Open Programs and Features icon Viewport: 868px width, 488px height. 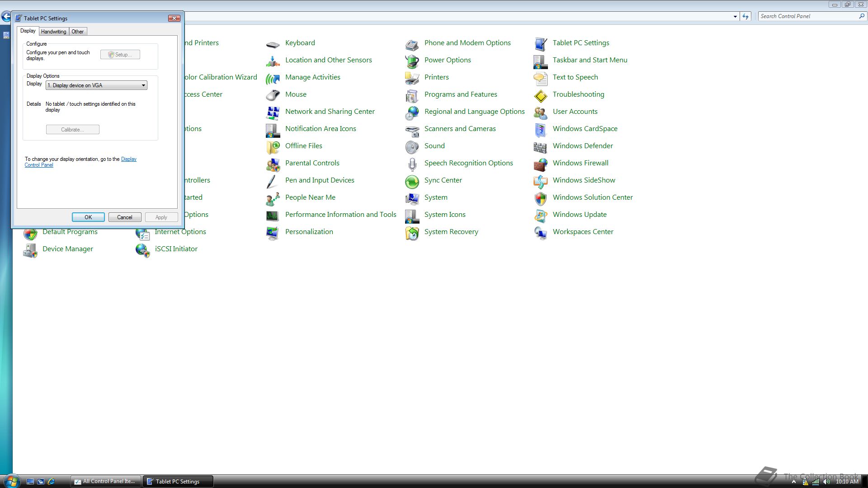pyautogui.click(x=412, y=95)
